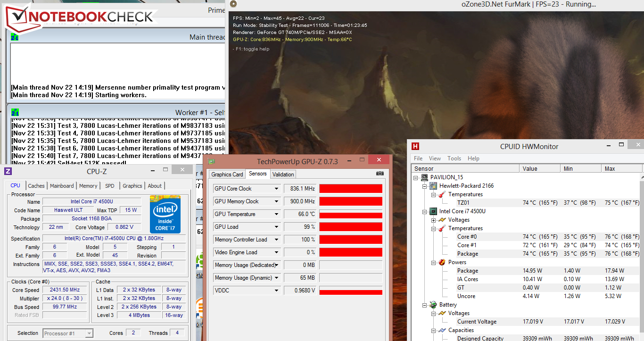
Task: Open the Tools menu in HWMonitor
Action: click(x=454, y=158)
